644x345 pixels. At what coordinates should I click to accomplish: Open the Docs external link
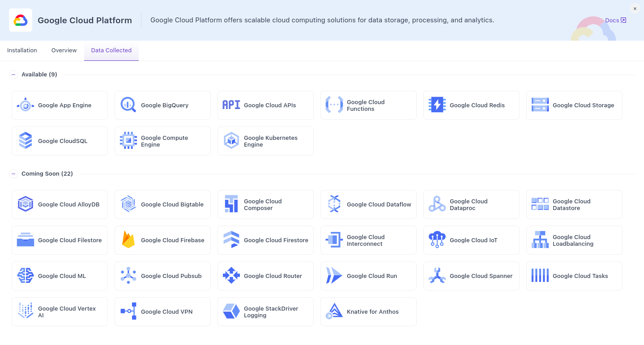pyautogui.click(x=615, y=20)
